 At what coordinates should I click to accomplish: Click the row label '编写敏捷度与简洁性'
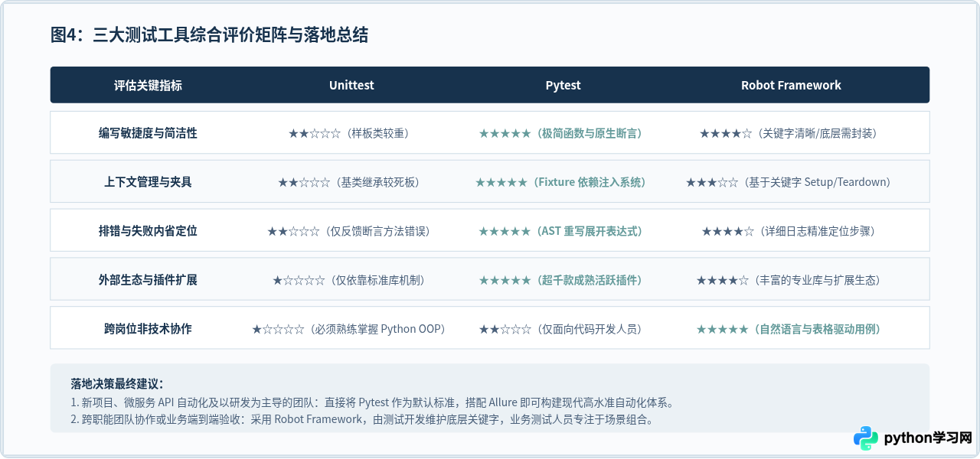[148, 133]
